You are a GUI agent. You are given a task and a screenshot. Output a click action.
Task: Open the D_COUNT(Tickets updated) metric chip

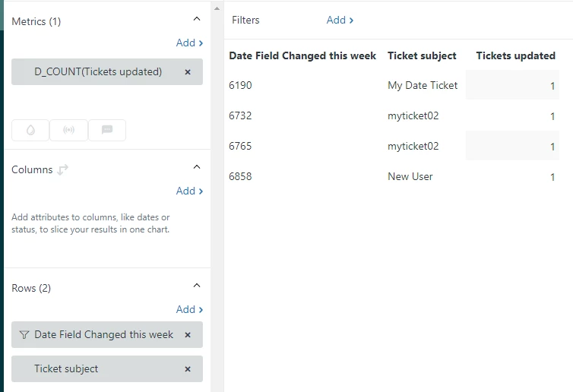(98, 72)
